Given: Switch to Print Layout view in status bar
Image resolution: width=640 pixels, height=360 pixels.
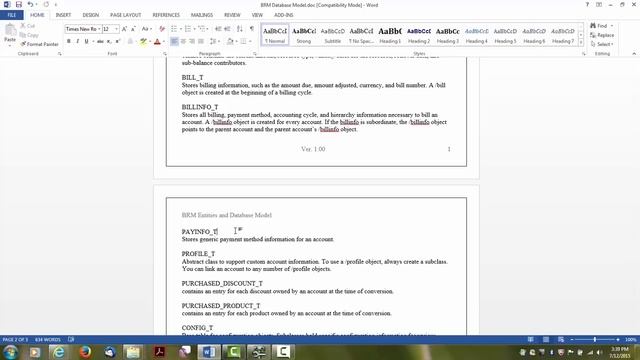Looking at the screenshot, I should [546, 340].
